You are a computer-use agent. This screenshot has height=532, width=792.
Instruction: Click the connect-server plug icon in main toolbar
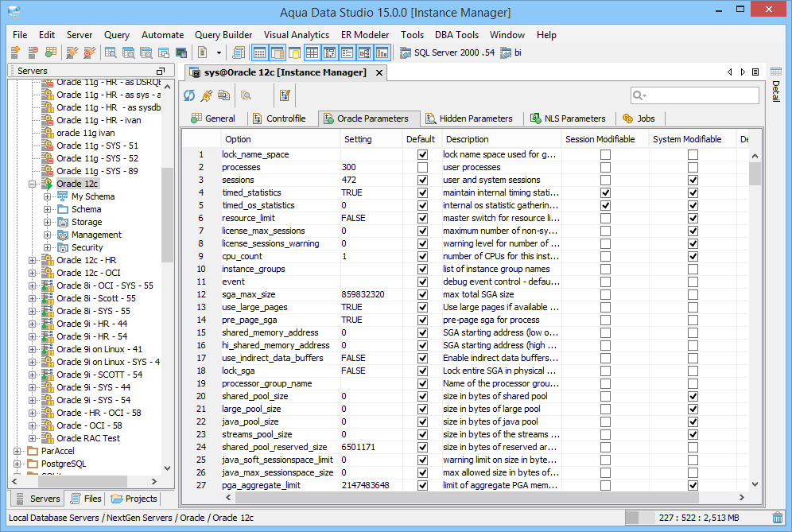[x=72, y=52]
